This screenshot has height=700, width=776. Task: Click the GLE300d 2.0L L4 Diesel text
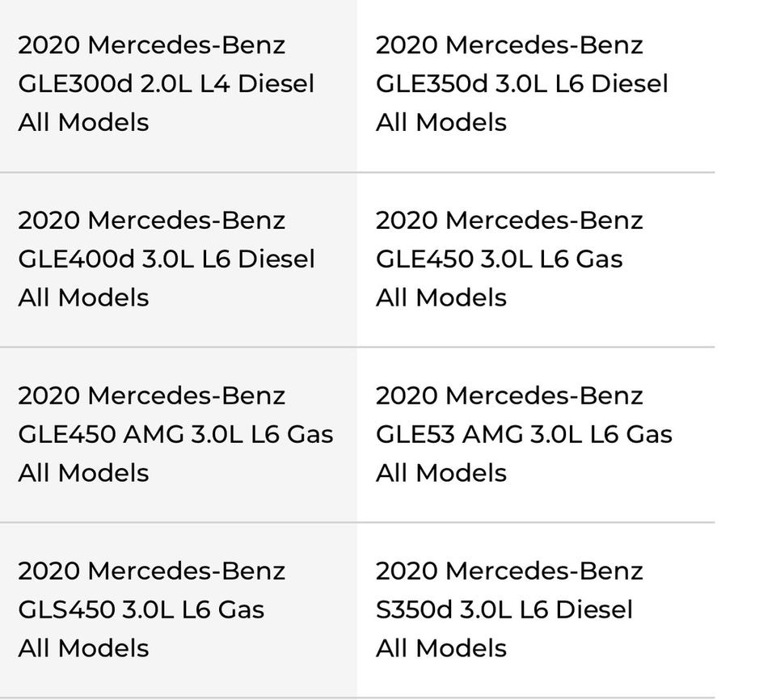point(166,83)
